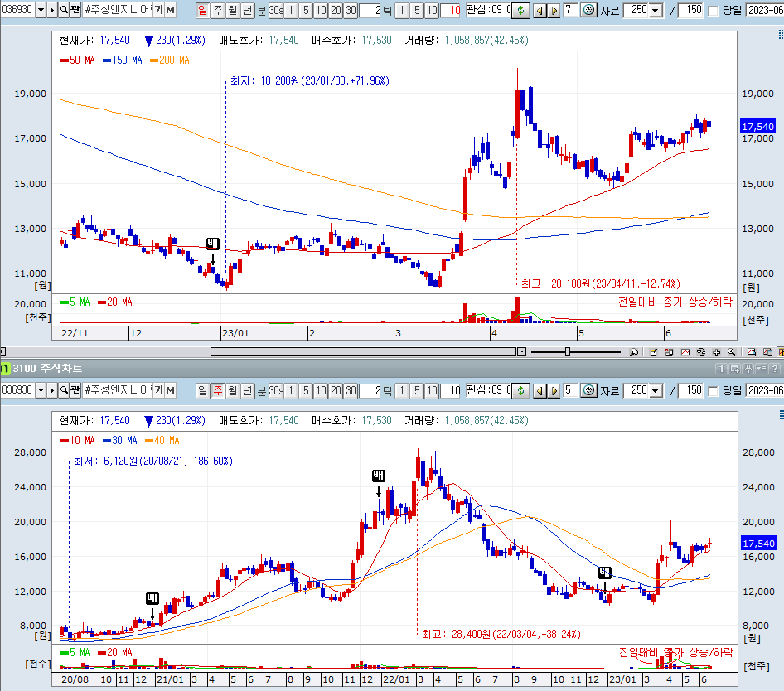Go to next with right arrow in bottom toolbar
The image size is (784, 691).
click(553, 390)
